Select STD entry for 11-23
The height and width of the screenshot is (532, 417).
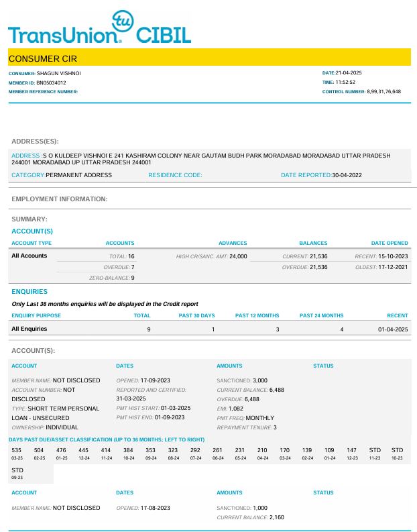click(375, 450)
